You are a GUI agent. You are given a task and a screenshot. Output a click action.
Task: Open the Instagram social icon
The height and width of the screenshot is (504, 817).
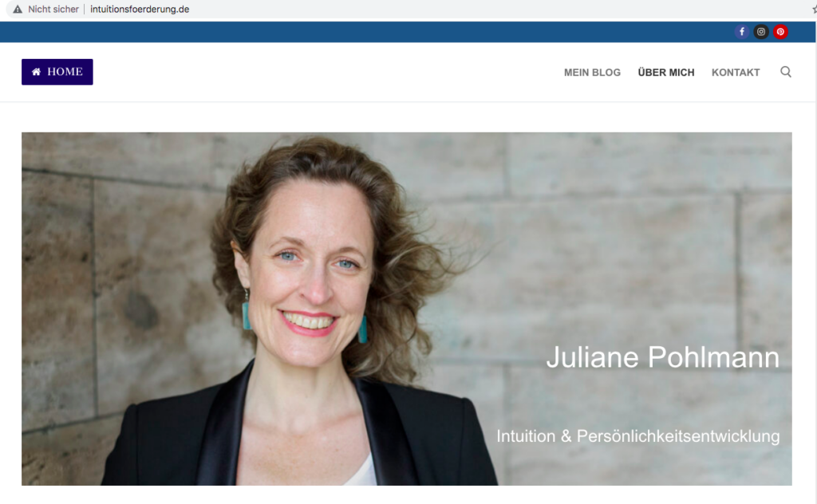tap(761, 32)
